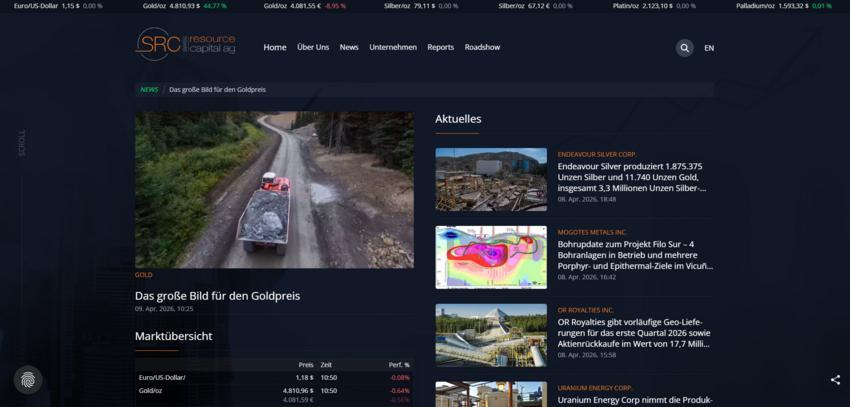Click timestamp '08. Apr. 2026, 18:48'
Viewport: 850px width, 407px height.
coord(587,199)
